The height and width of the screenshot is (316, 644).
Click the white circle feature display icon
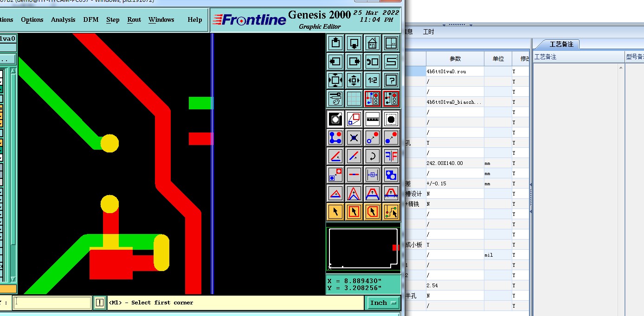coord(335,119)
